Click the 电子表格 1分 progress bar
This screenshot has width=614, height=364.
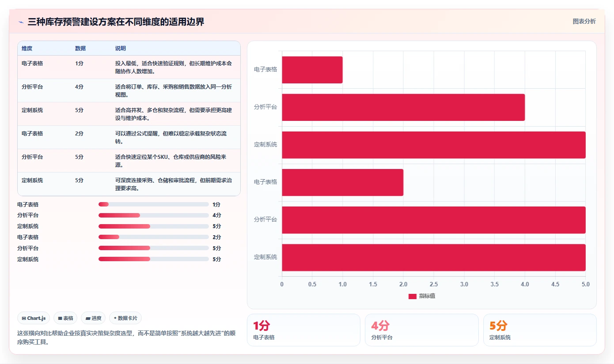pos(153,204)
